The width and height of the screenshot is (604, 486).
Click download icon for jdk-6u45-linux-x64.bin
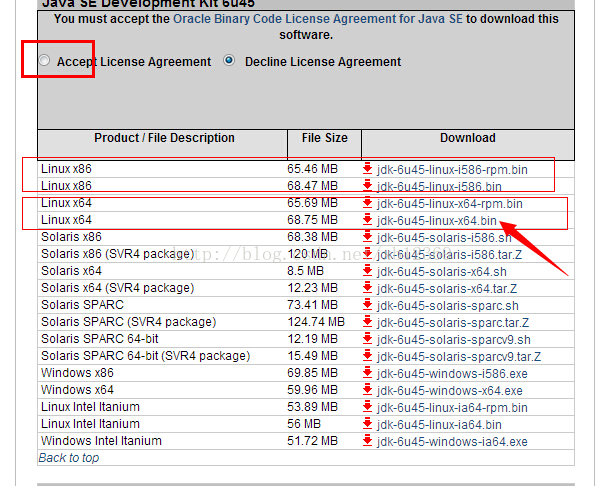click(x=367, y=220)
